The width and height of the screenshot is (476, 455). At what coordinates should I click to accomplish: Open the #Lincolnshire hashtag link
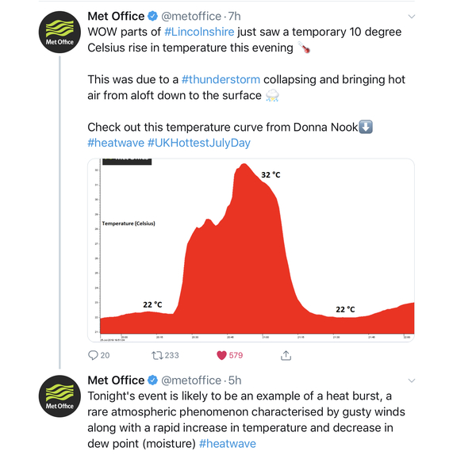[198, 32]
